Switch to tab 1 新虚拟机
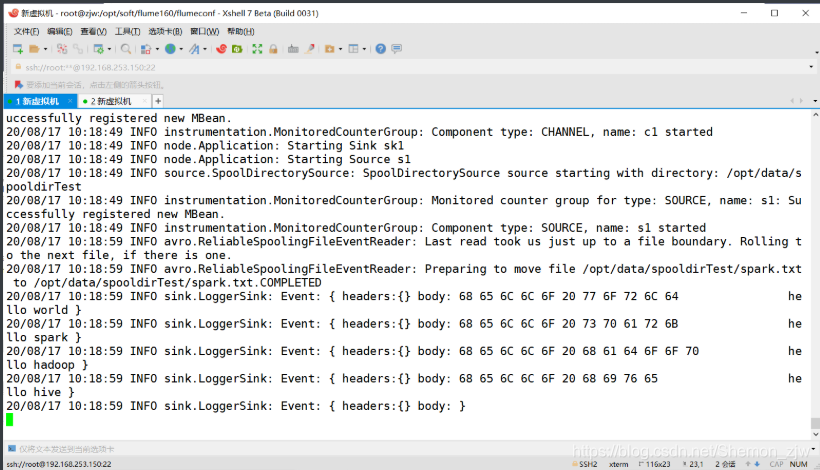Screen dimensions: 820x470 click(37, 101)
